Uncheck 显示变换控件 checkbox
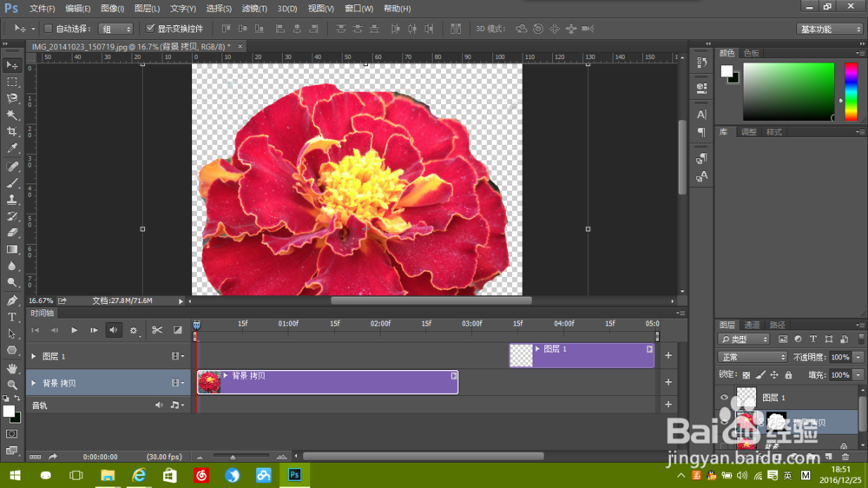The image size is (868, 488). tap(150, 29)
